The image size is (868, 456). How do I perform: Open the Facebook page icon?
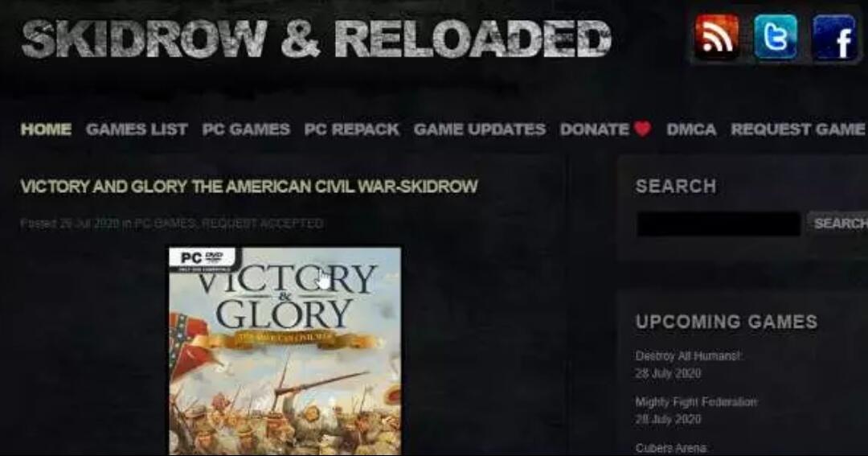[x=835, y=38]
